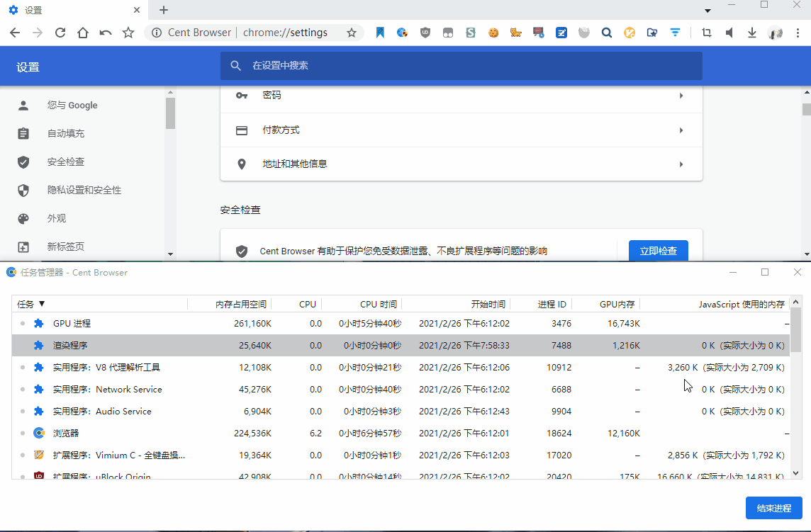Click the globe shield extension icon
The width and height of the screenshot is (811, 532).
(x=403, y=33)
